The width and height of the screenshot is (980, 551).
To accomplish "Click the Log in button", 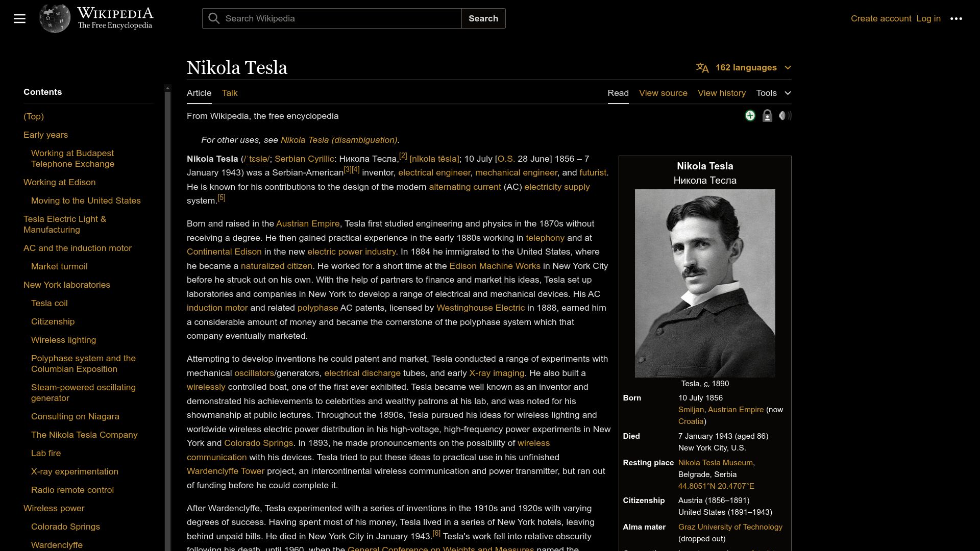I will 928,18.
